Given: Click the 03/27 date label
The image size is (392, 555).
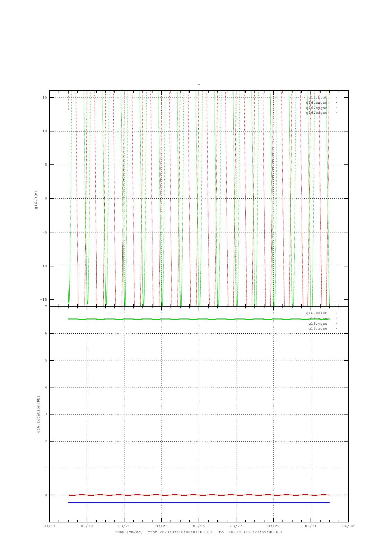Looking at the screenshot, I should coord(236,526).
